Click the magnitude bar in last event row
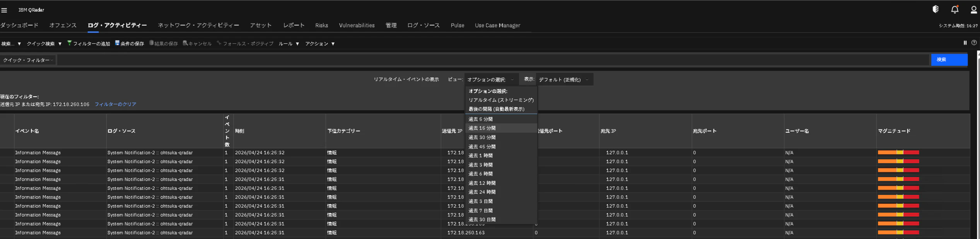This screenshot has width=980, height=239. click(898, 232)
